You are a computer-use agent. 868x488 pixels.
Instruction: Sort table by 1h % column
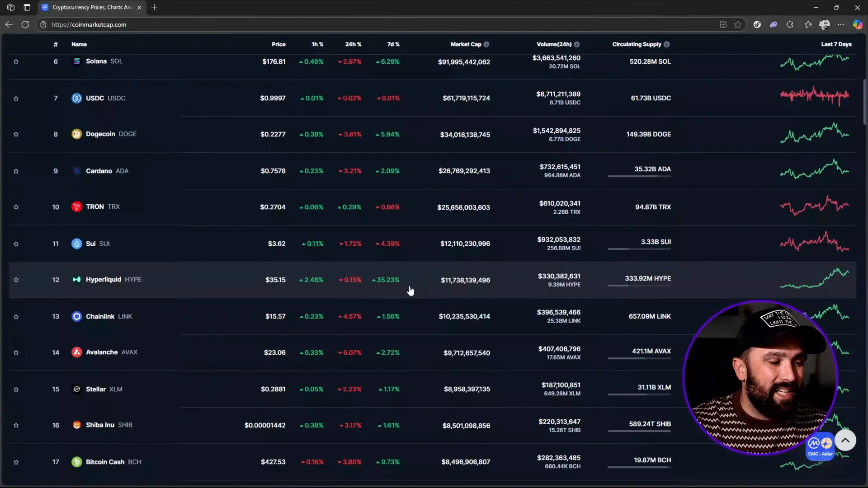click(x=317, y=44)
